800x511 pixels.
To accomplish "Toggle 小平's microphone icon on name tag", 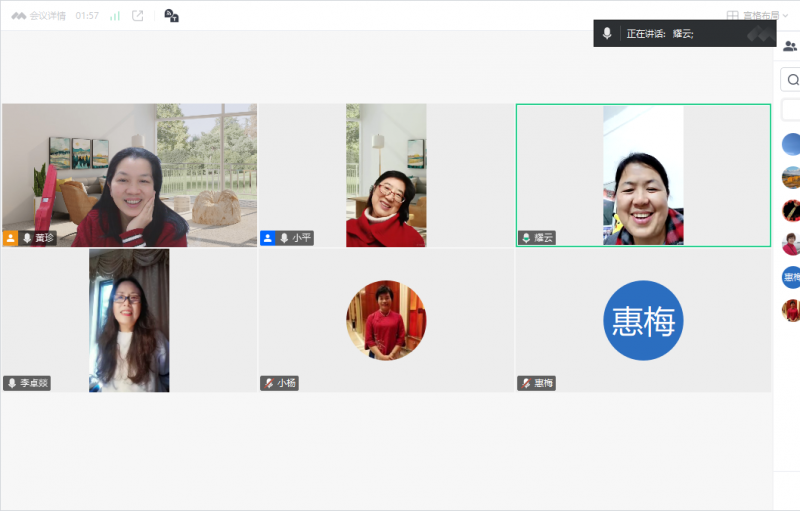I will (x=284, y=238).
